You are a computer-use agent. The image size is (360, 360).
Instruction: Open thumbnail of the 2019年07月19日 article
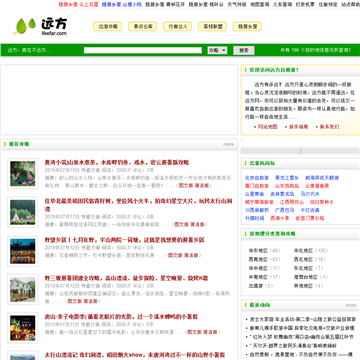point(23,174)
